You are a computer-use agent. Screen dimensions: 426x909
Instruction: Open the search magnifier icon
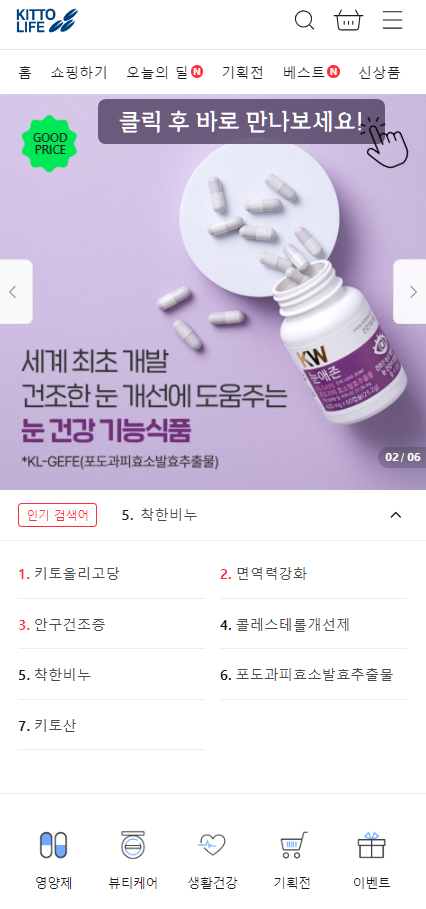tap(304, 20)
